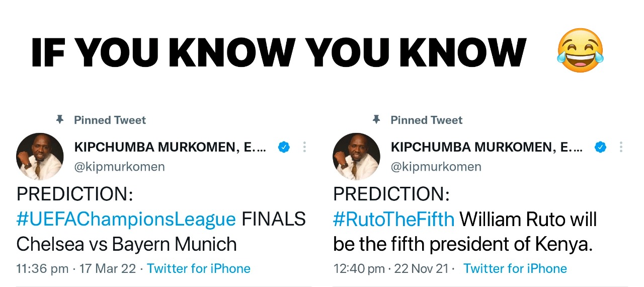
Task: Open the three-dot menu on the Champions League tweet
Action: coord(304,147)
